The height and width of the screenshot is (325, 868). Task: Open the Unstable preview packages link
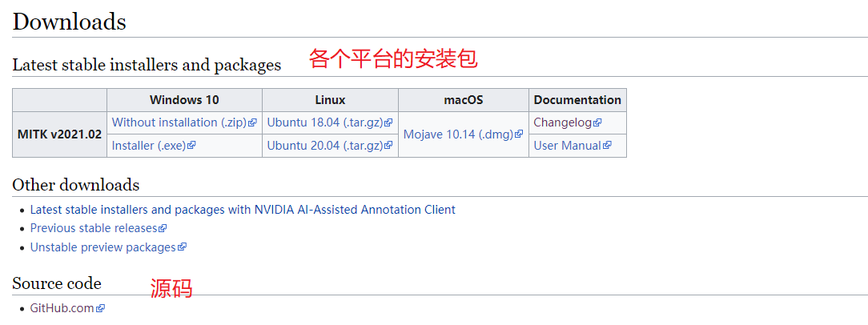(x=103, y=247)
